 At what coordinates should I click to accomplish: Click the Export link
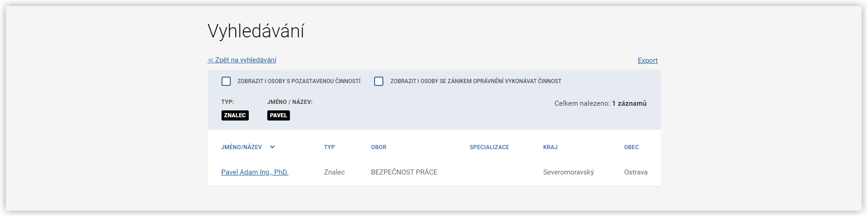[647, 60]
